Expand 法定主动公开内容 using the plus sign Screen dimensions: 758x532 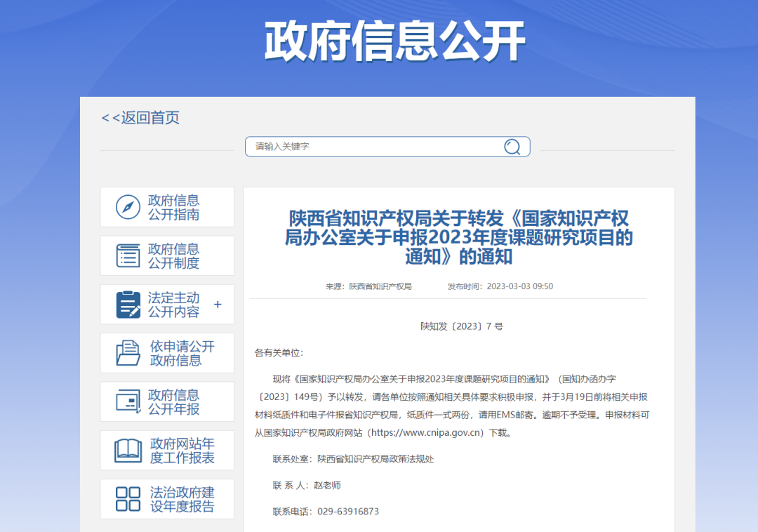click(x=218, y=304)
